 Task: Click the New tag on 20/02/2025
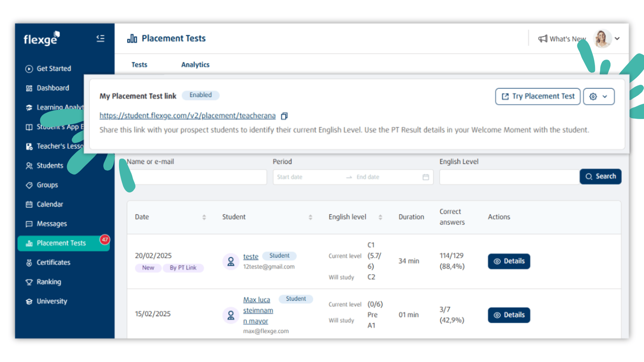pyautogui.click(x=148, y=268)
